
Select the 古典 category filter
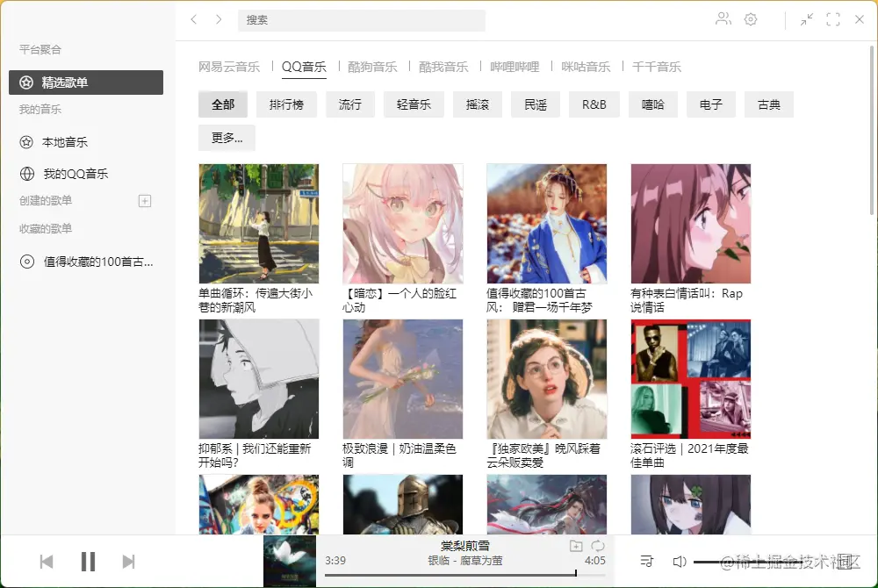[769, 104]
